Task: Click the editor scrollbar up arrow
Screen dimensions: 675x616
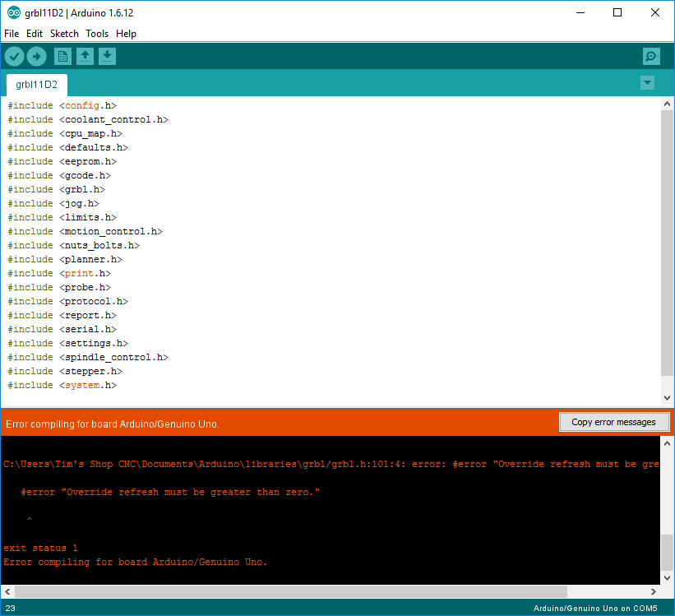Action: pos(668,104)
